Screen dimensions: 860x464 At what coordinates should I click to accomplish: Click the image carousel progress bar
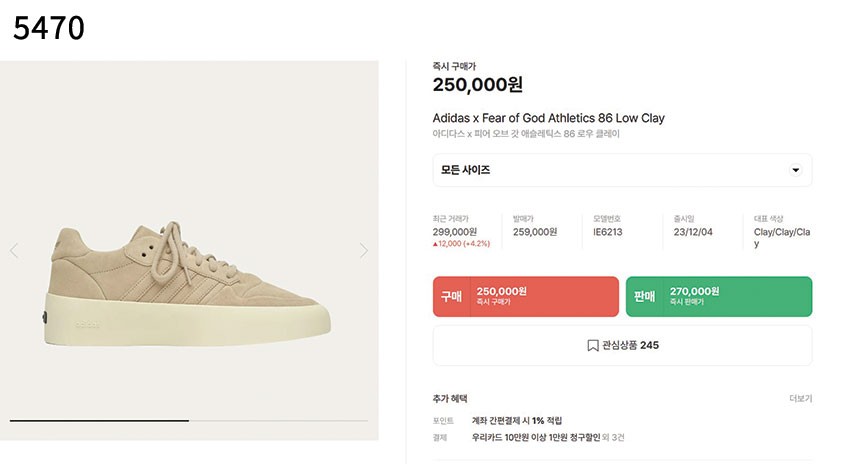click(x=189, y=421)
